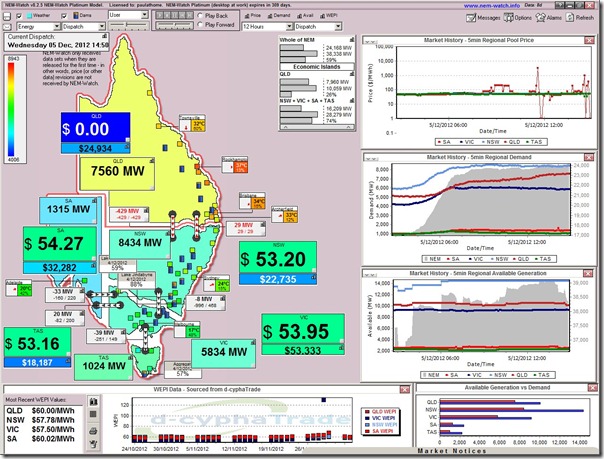This screenshot has width=604, height=459.
Task: Click the Dams layer icon
Action: [x=76, y=15]
